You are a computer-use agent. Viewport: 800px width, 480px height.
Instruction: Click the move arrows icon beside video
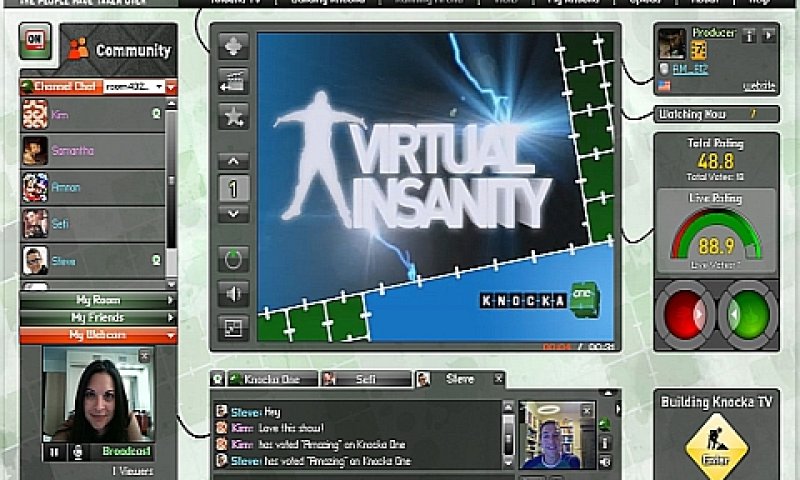click(233, 46)
